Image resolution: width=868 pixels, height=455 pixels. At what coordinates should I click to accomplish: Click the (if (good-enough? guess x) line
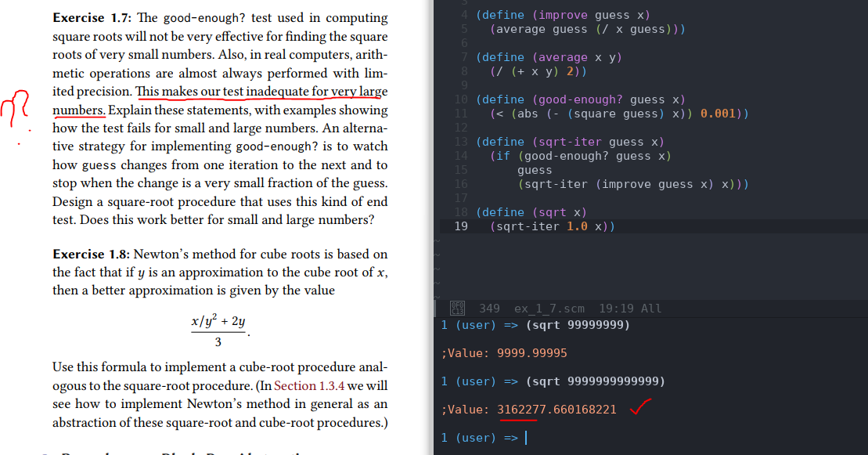[x=580, y=157]
